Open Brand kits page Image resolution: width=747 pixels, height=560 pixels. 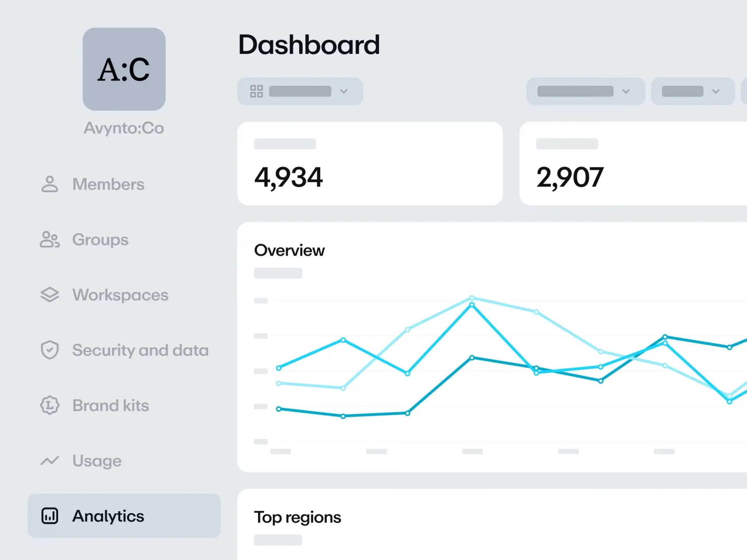pyautogui.click(x=110, y=405)
